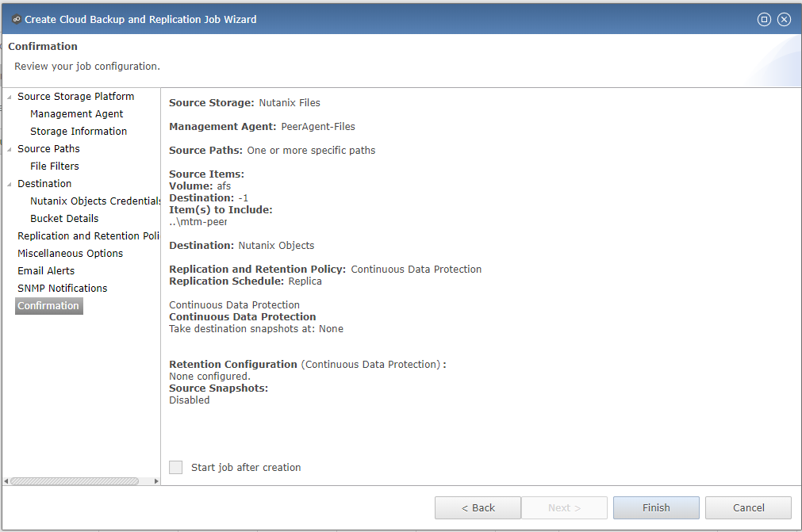Click 'Take destination snapshots at: None' text
Screen dimensions: 802x532
(256, 328)
